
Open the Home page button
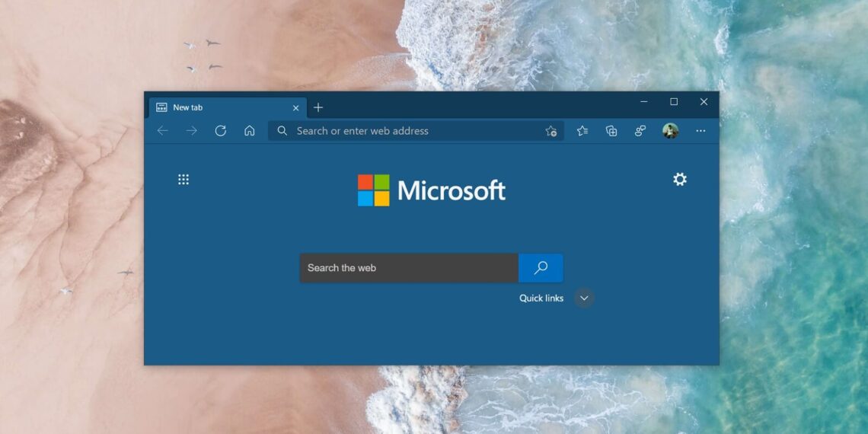click(250, 131)
